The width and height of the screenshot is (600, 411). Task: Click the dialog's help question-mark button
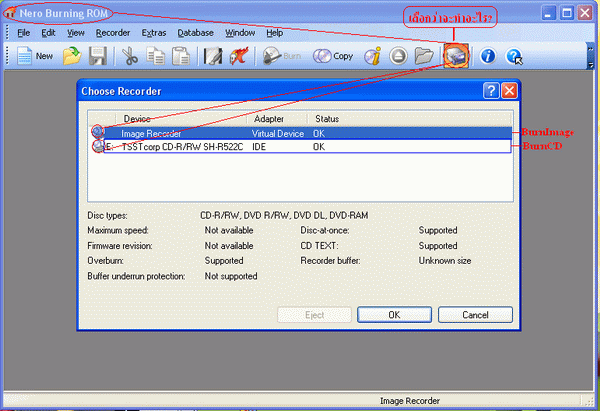[x=491, y=91]
